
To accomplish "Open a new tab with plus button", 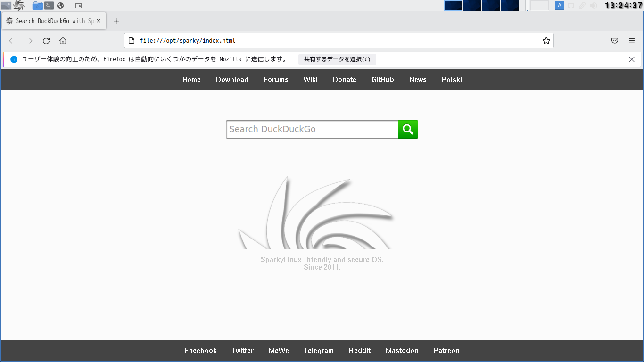I will coord(116,21).
